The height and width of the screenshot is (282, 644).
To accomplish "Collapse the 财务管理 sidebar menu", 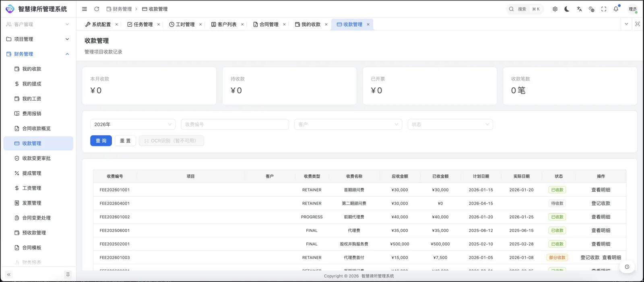I will pyautogui.click(x=38, y=54).
